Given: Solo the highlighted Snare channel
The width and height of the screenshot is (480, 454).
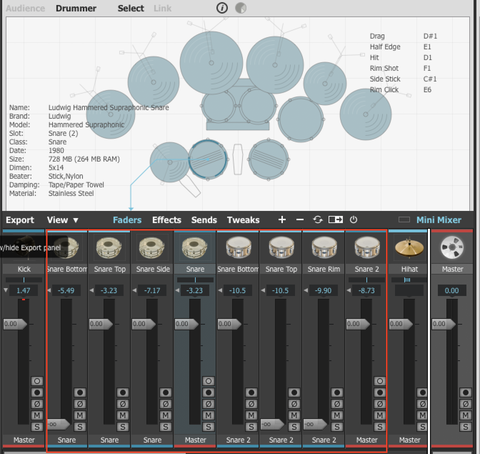Looking at the screenshot, I should (x=208, y=427).
